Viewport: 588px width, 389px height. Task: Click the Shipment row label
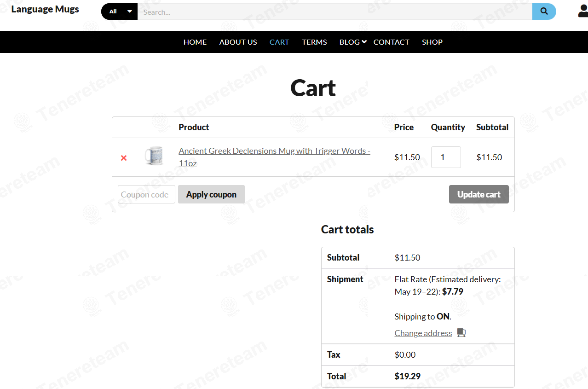345,279
